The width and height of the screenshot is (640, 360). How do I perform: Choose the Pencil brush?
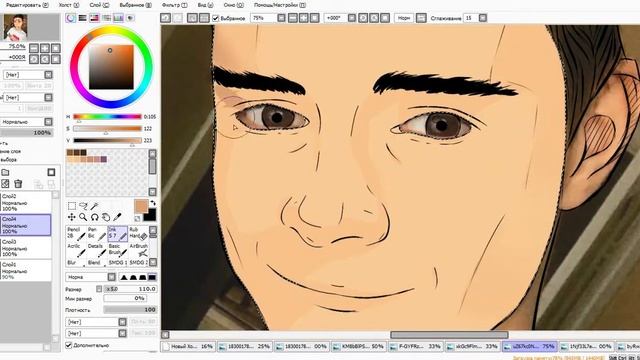click(x=76, y=233)
